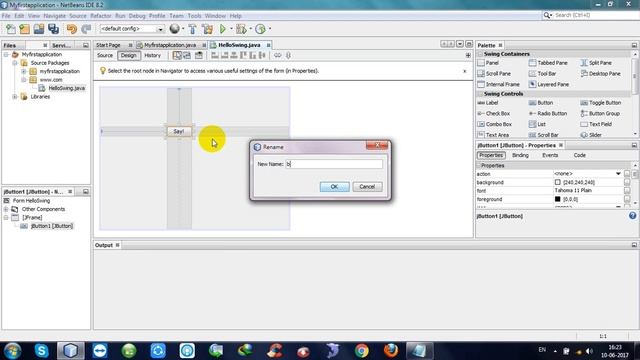
Task: Click the properties help question icon
Action: click(632, 216)
